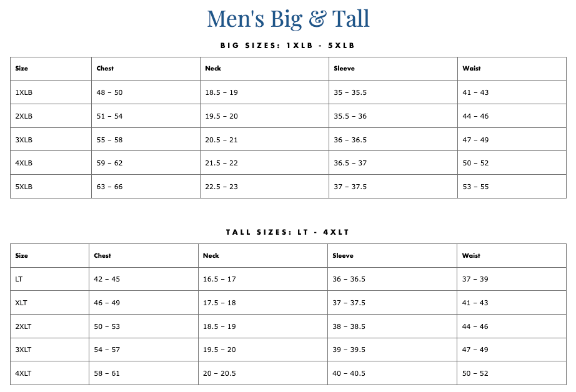Select the 4XLT size cell
Image resolution: width=576 pixels, height=392 pixels.
(x=23, y=374)
